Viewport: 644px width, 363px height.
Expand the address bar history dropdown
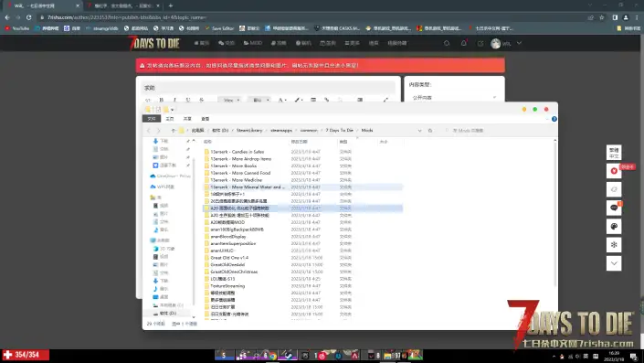tap(420, 131)
